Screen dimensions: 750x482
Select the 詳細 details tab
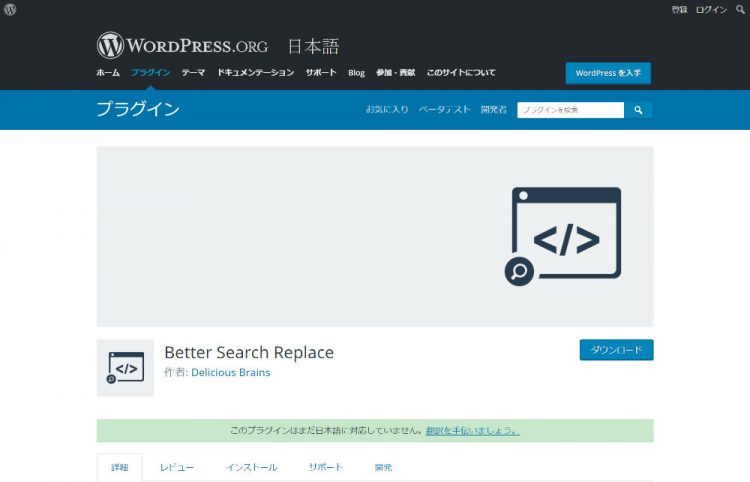[x=120, y=467]
